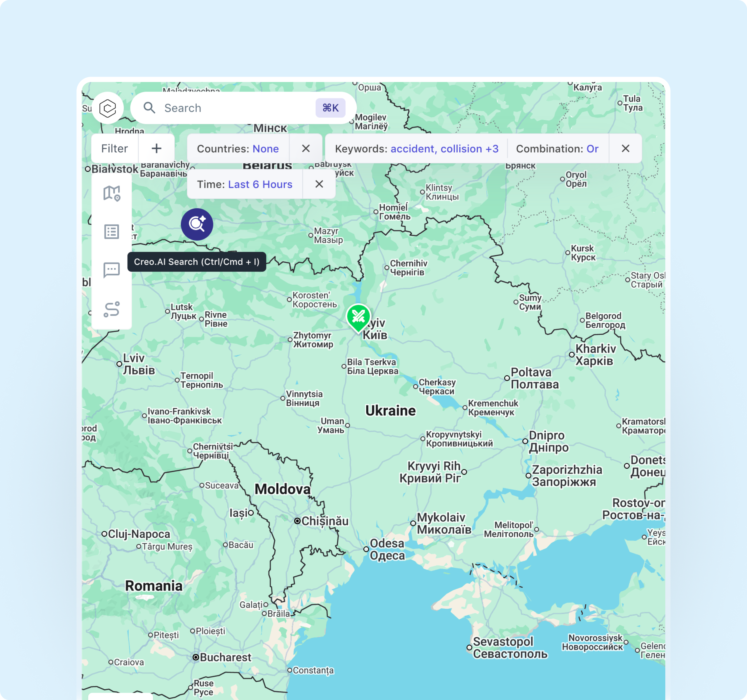Remove the Keywords filter chip

(x=625, y=148)
